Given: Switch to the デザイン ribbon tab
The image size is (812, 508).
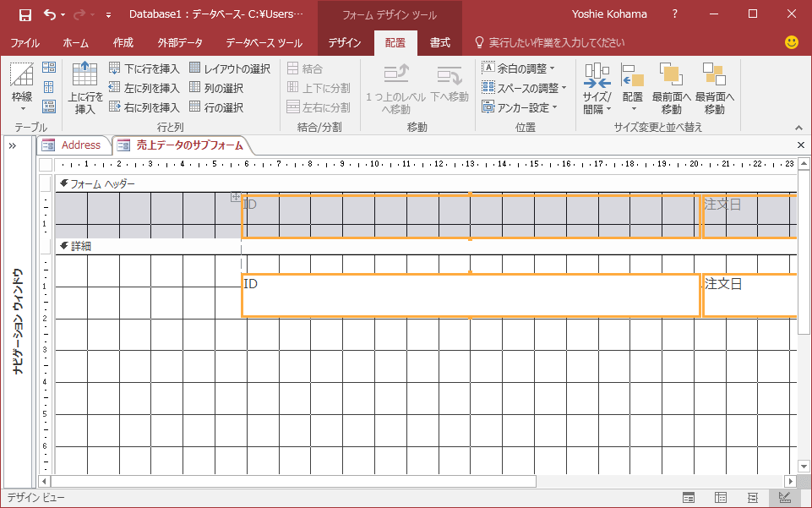Looking at the screenshot, I should [345, 43].
